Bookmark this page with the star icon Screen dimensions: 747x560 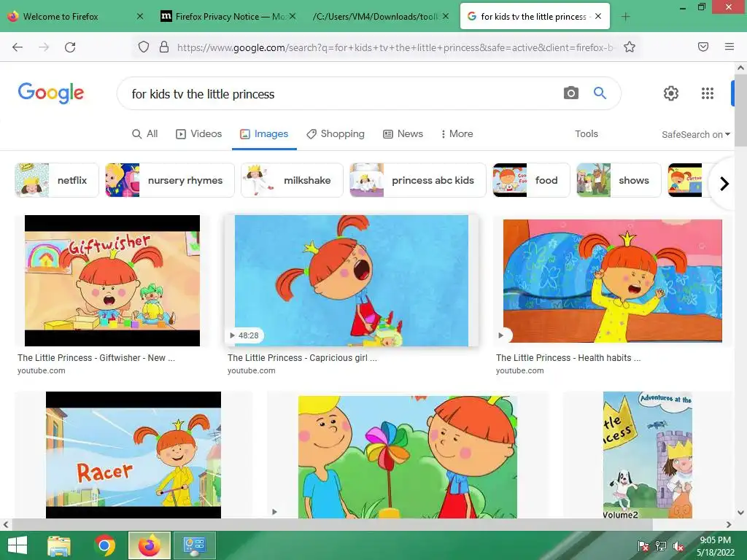pyautogui.click(x=630, y=47)
